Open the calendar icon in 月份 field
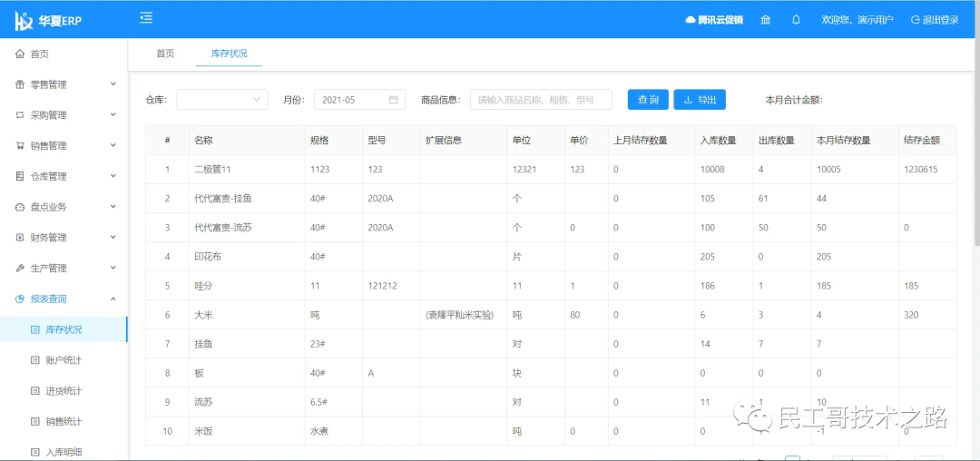This screenshot has height=461, width=980. tap(393, 99)
